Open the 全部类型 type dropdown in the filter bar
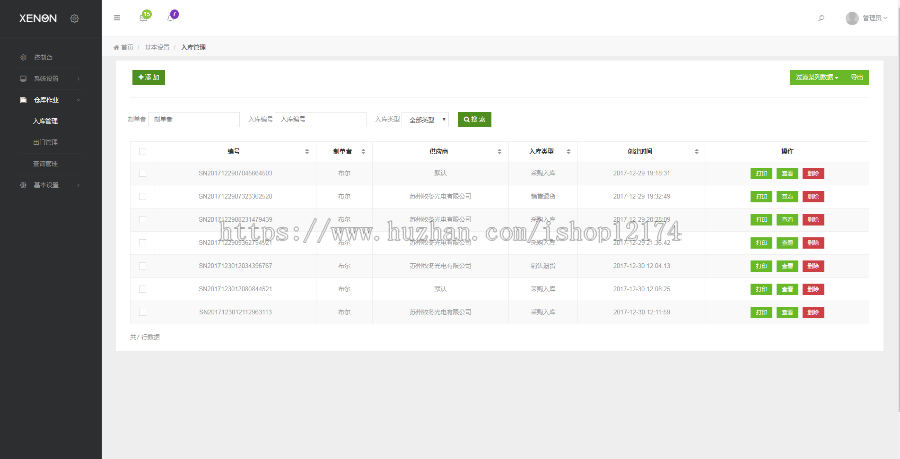Viewport: 900px width, 459px height. pyautogui.click(x=425, y=119)
